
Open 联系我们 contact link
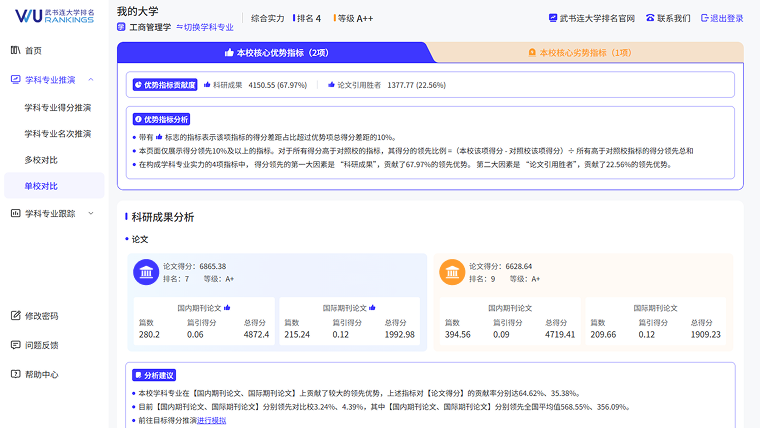674,18
